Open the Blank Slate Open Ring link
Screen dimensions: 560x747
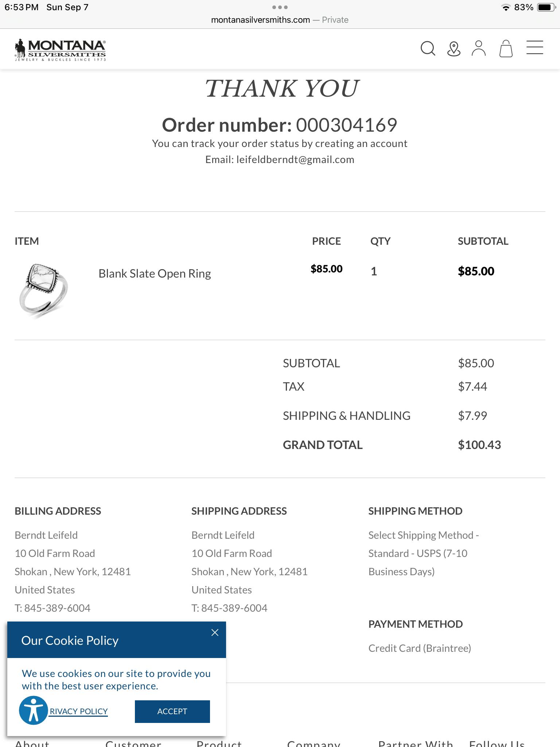click(x=155, y=274)
